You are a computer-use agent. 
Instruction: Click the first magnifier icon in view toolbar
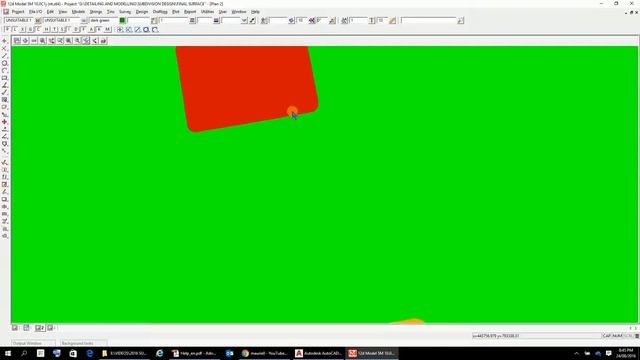pyautogui.click(x=42, y=40)
